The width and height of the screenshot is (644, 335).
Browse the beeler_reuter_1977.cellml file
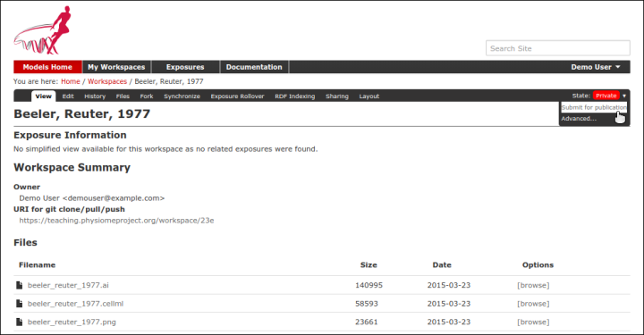click(533, 304)
